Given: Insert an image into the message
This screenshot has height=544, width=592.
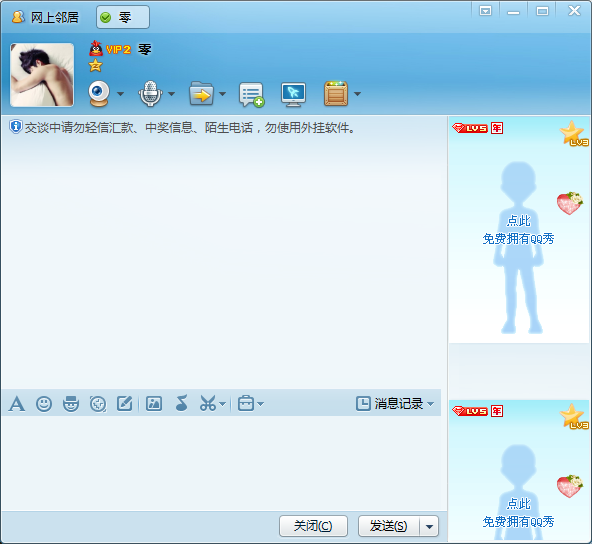Looking at the screenshot, I should (154, 404).
